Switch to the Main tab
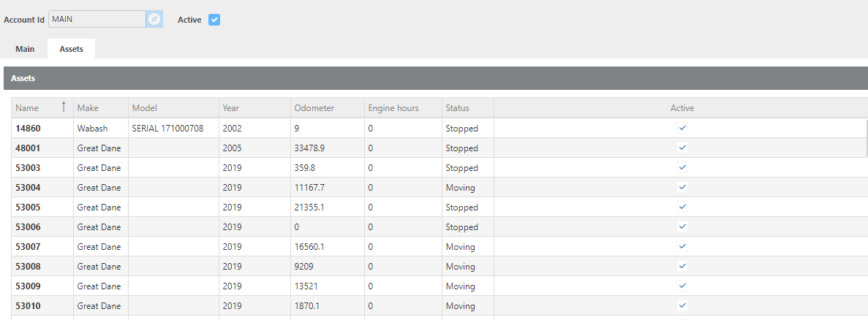Image resolution: width=868 pixels, height=320 pixels. click(25, 49)
